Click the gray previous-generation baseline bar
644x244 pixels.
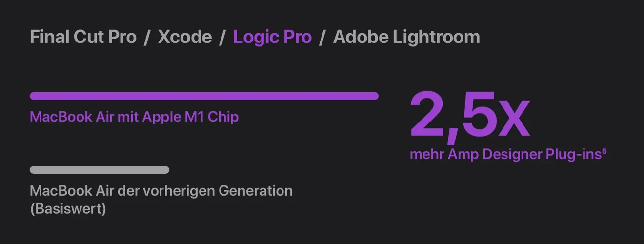100,170
